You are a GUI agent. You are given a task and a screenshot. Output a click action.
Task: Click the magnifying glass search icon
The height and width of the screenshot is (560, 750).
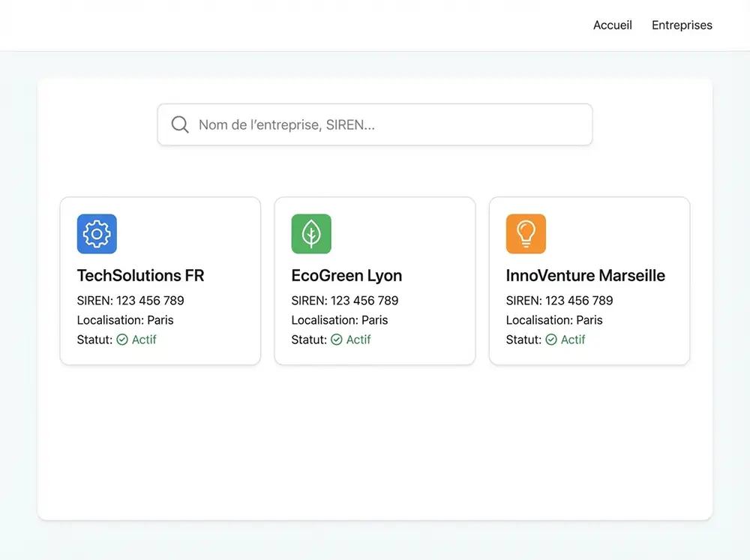180,124
